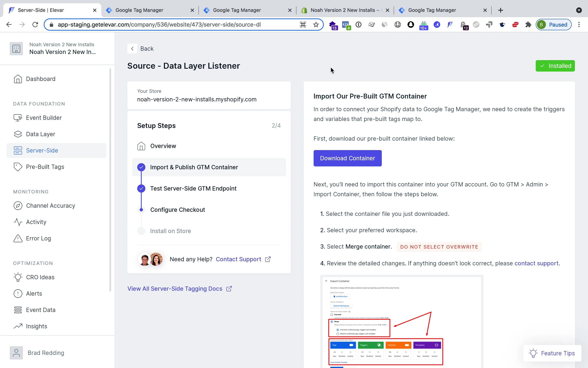Click browser back arrow

[x=9, y=25]
